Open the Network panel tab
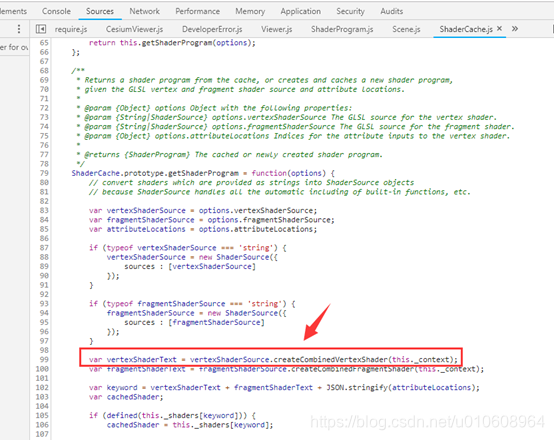 [144, 11]
